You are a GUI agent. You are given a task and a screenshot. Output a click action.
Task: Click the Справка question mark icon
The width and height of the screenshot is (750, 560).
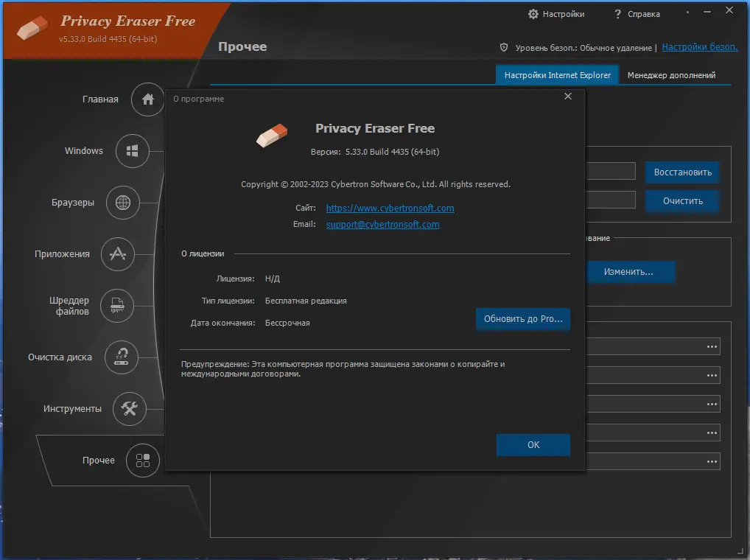click(617, 14)
